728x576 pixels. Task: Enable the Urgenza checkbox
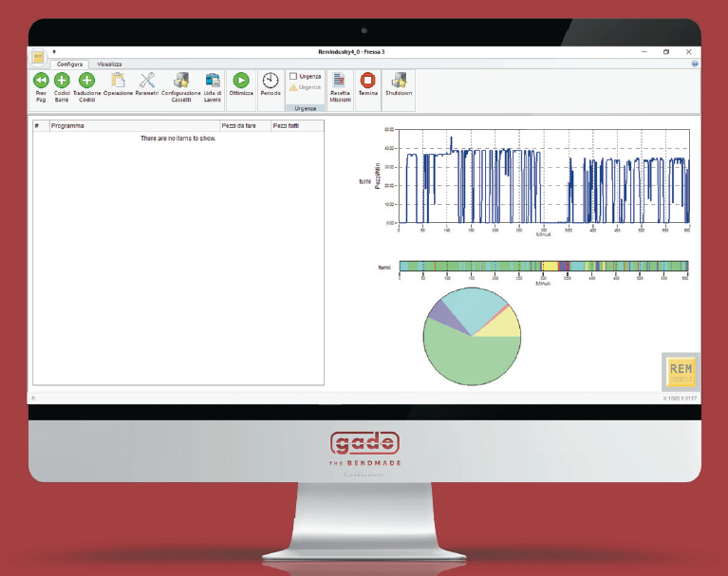(294, 76)
